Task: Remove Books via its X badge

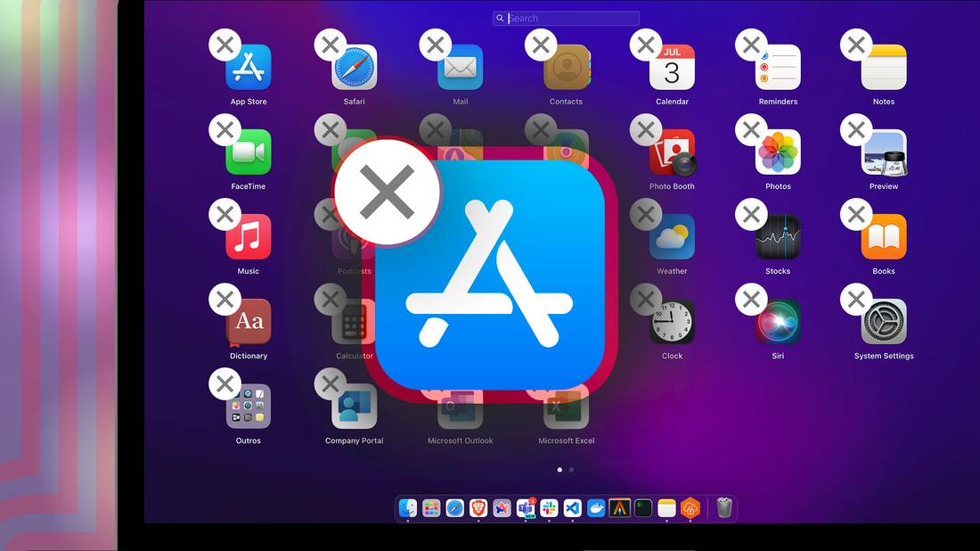Action: coord(856,215)
